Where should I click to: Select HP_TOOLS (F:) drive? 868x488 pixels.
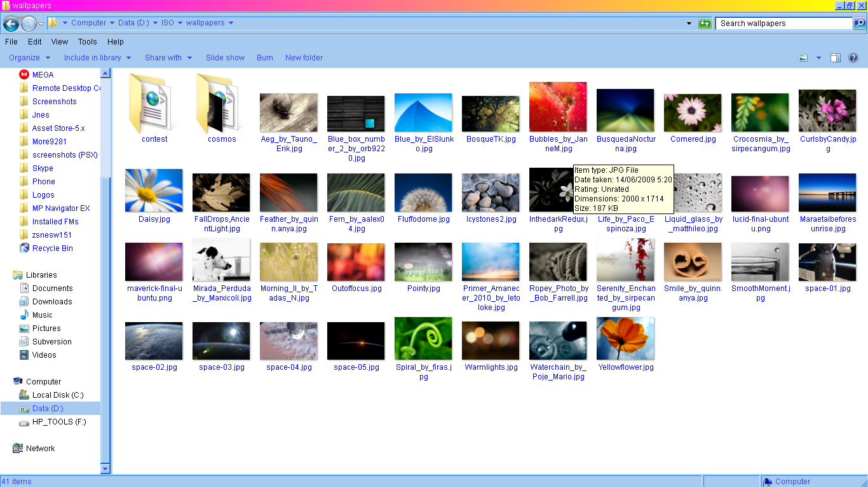point(52,422)
